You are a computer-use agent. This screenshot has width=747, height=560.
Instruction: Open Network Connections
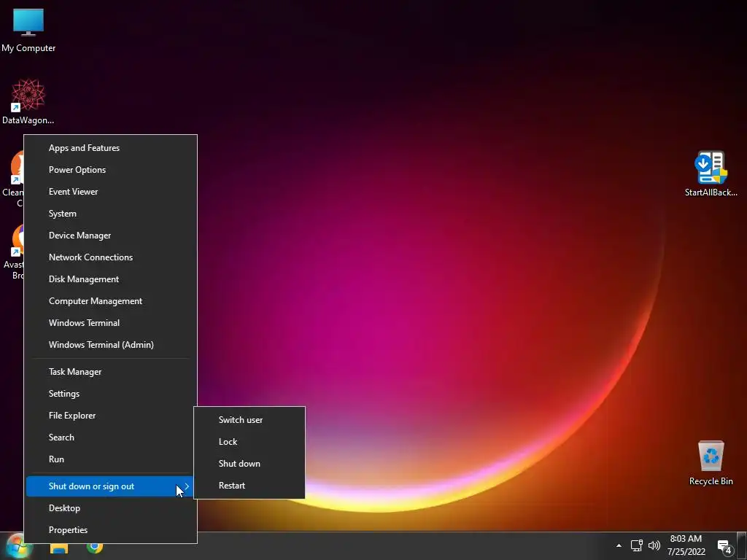pos(111,257)
